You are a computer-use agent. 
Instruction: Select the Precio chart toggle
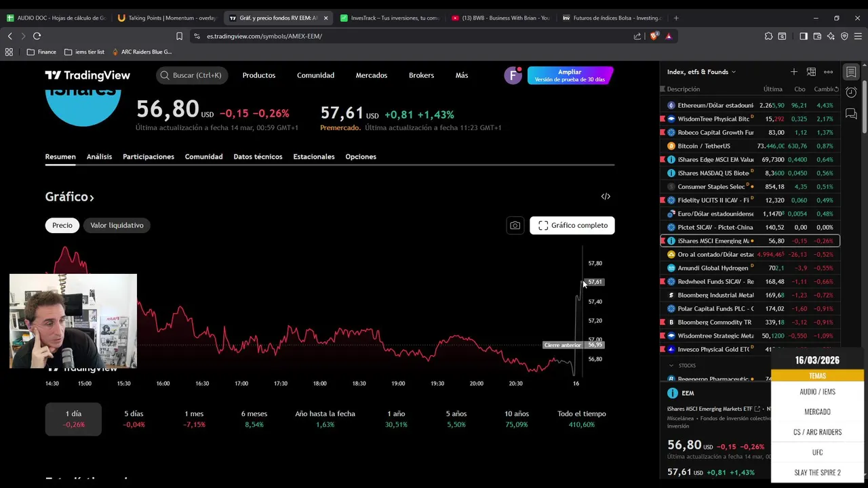[62, 225]
